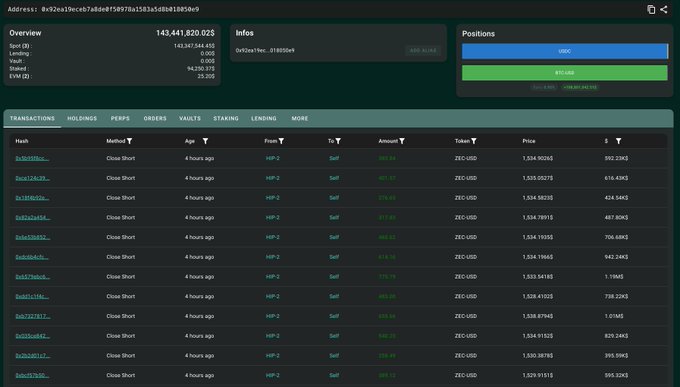This screenshot has height=387, width=680.
Task: Click price 1,529.9151$
Action: coord(537,376)
